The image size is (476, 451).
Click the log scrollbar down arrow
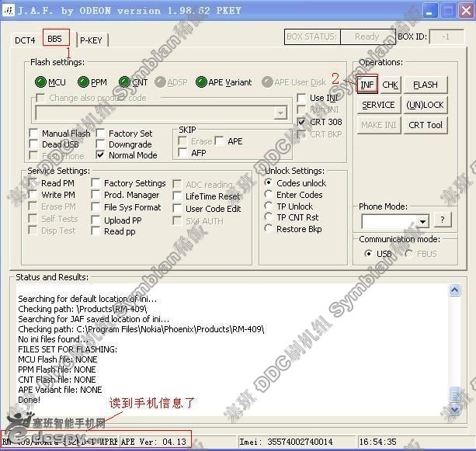(x=454, y=410)
